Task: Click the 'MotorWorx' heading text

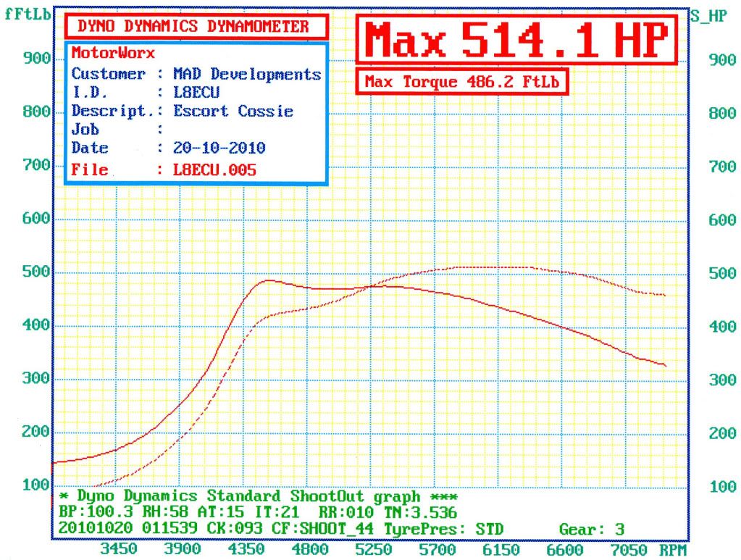Action: [113, 53]
